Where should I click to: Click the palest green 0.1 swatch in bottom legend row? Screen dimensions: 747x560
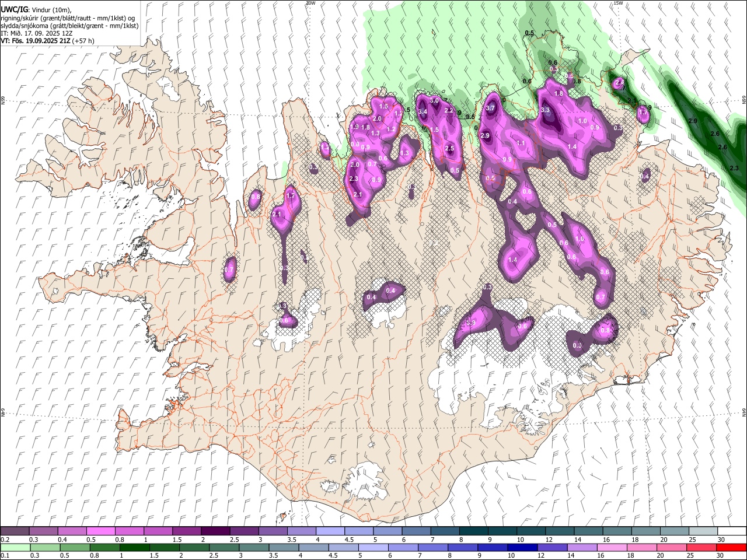click(x=16, y=547)
